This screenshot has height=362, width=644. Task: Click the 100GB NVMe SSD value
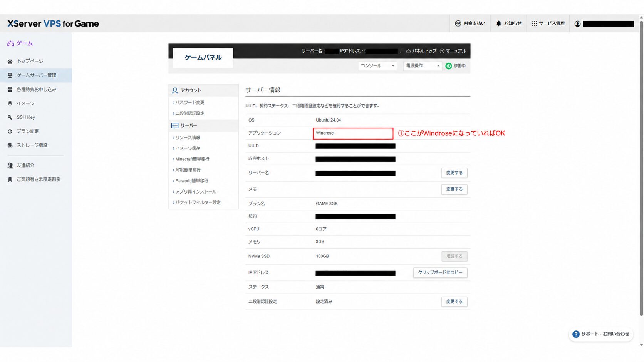click(322, 256)
